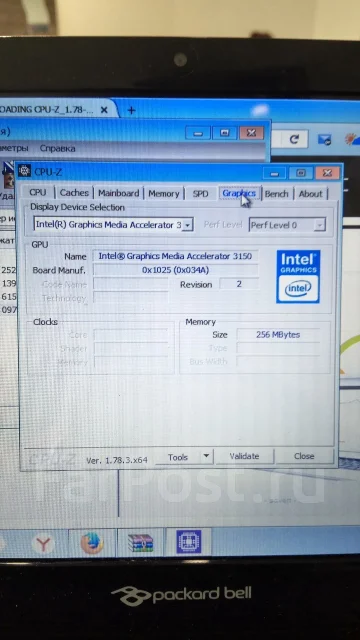
Task: Open the SPD tab
Action: click(x=200, y=194)
